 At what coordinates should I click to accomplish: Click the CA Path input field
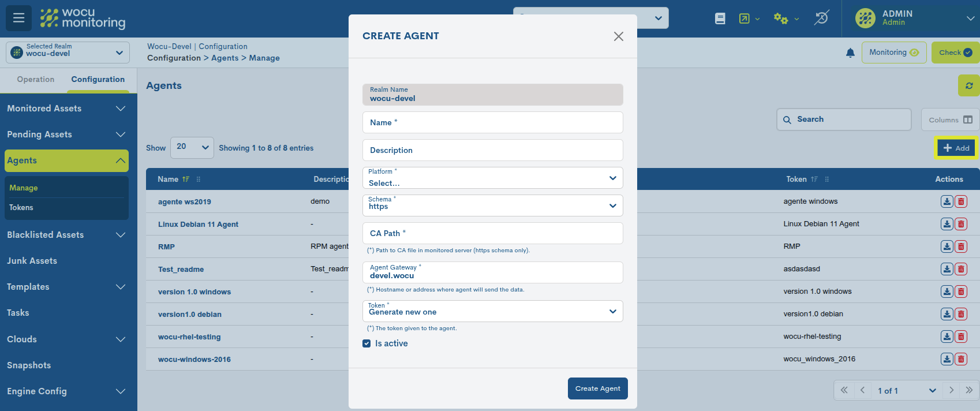[492, 233]
